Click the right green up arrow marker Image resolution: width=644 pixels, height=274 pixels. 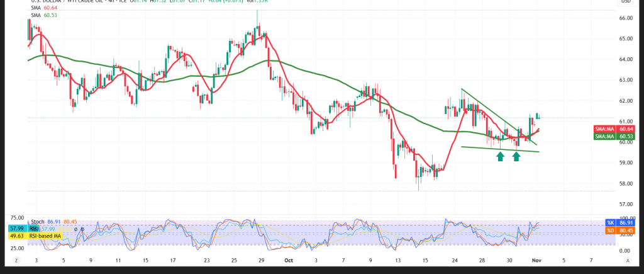click(517, 156)
